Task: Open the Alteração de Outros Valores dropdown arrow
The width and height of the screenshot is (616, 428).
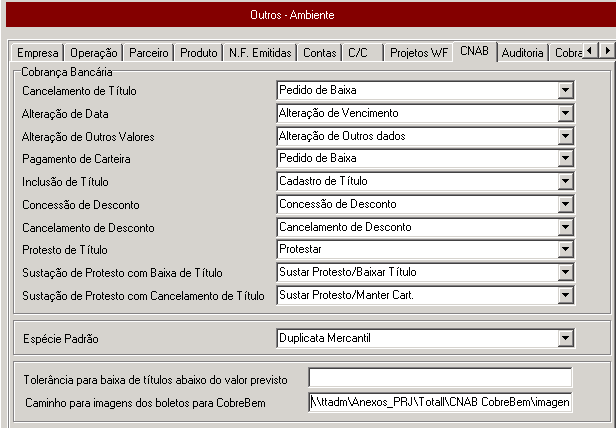Action: (x=565, y=136)
